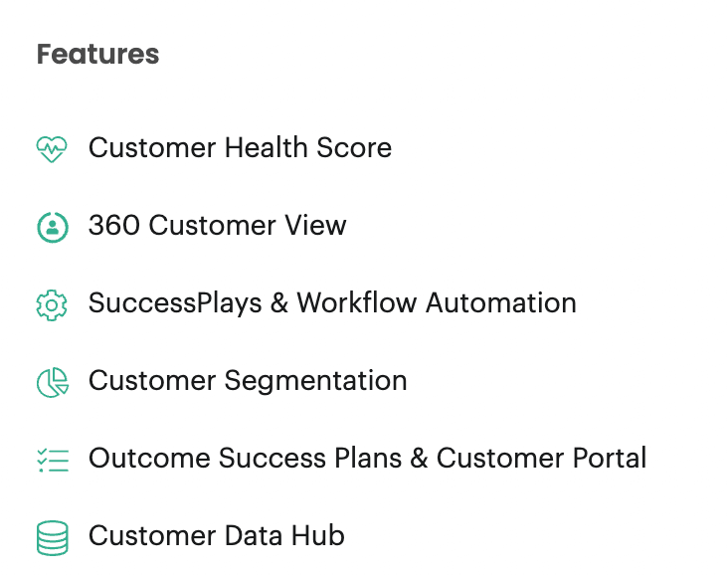Click the icon beside Customer Segmentation
The width and height of the screenshot is (728, 575).
point(53,382)
